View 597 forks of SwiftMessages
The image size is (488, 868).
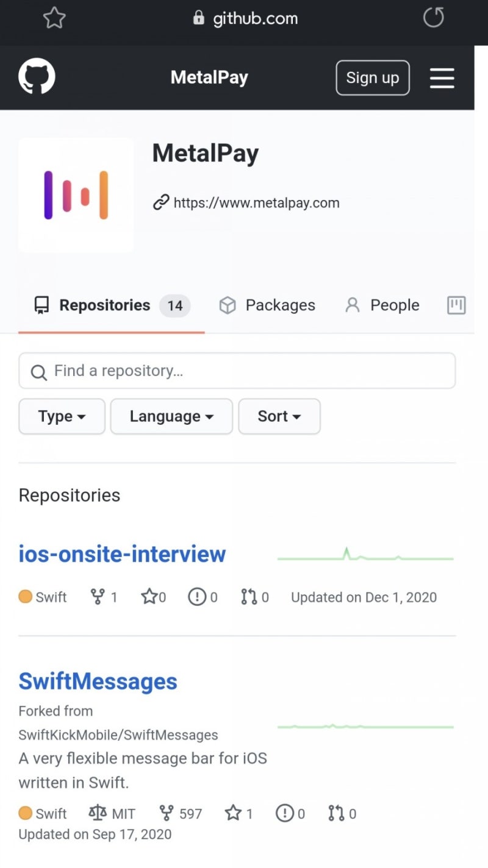(181, 813)
